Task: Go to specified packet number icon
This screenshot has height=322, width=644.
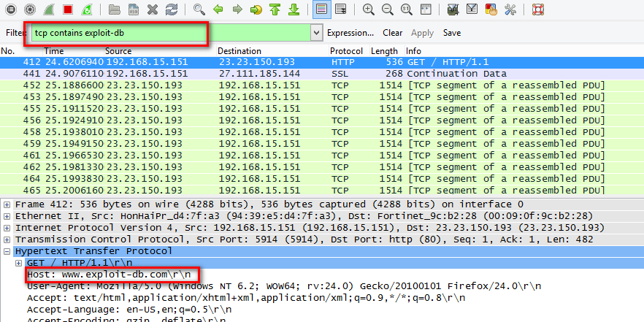Action: (256, 9)
